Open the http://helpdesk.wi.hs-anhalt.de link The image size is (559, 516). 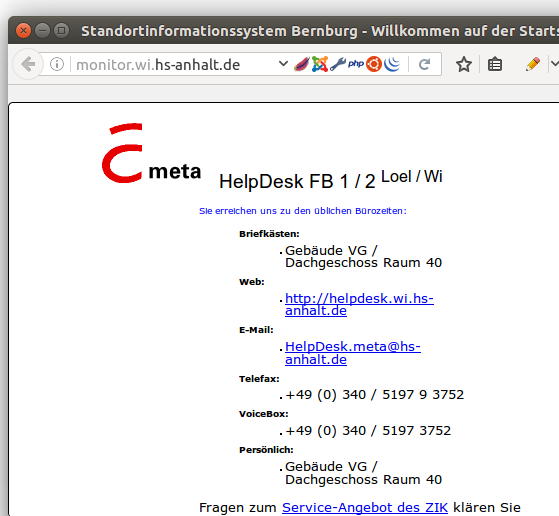(359, 305)
